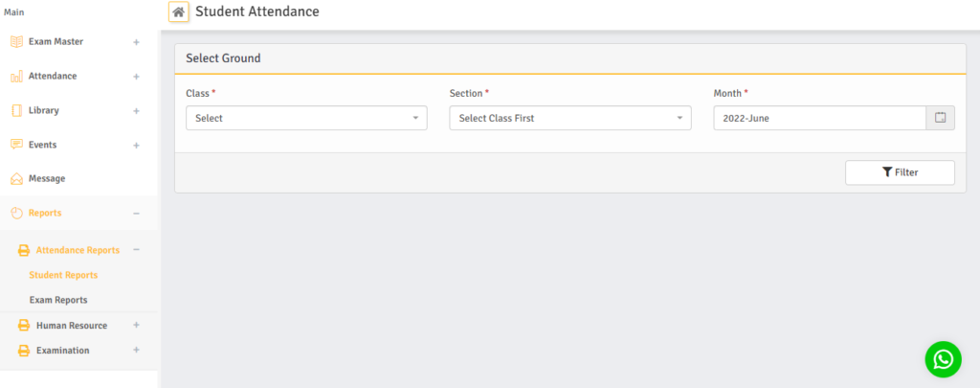Click the Month input field
Screen dimensions: 980x388
[819, 118]
